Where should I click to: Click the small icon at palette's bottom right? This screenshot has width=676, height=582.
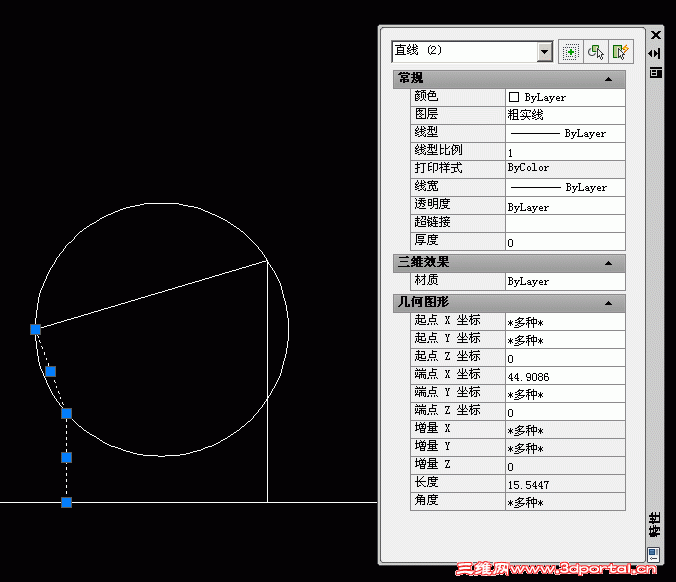[x=654, y=554]
